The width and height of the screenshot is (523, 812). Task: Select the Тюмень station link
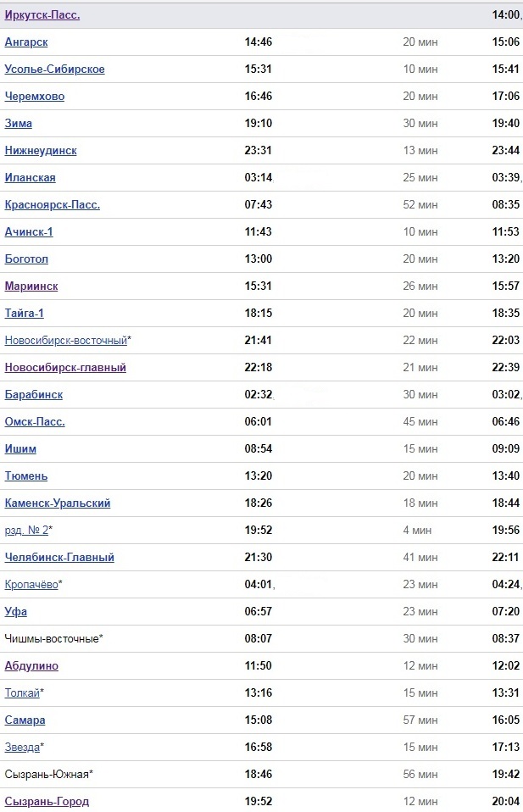(x=26, y=476)
